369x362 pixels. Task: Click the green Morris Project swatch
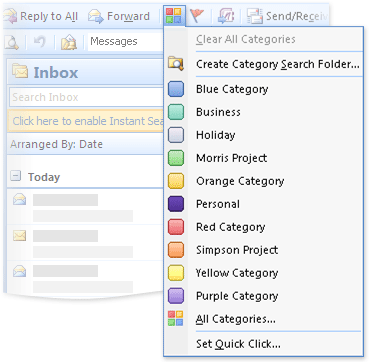[176, 158]
